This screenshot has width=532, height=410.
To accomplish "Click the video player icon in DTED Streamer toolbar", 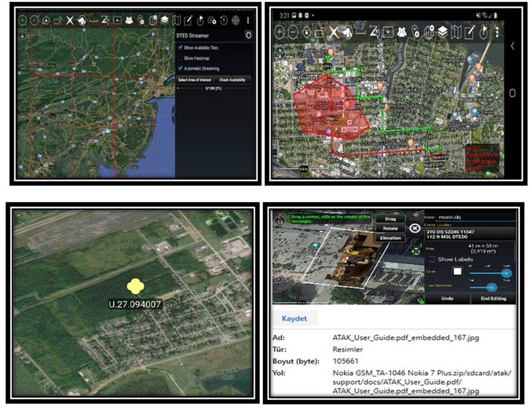I will tap(117, 20).
